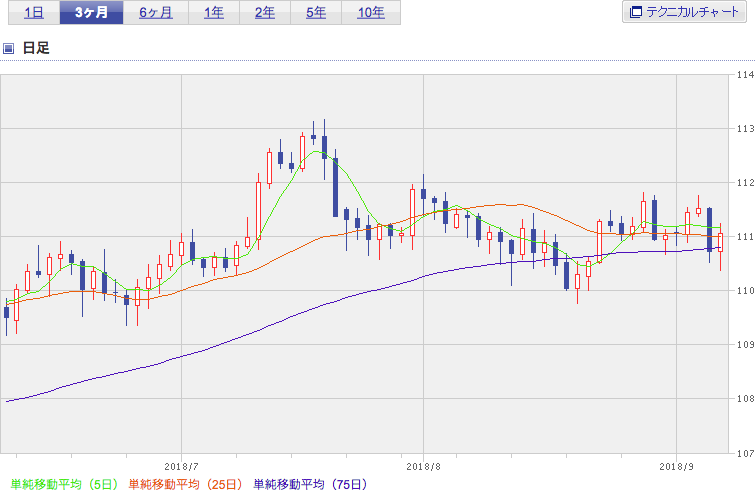Image resolution: width=755 pixels, height=493 pixels.
Task: Click the 108 price axis label
Action: point(745,399)
